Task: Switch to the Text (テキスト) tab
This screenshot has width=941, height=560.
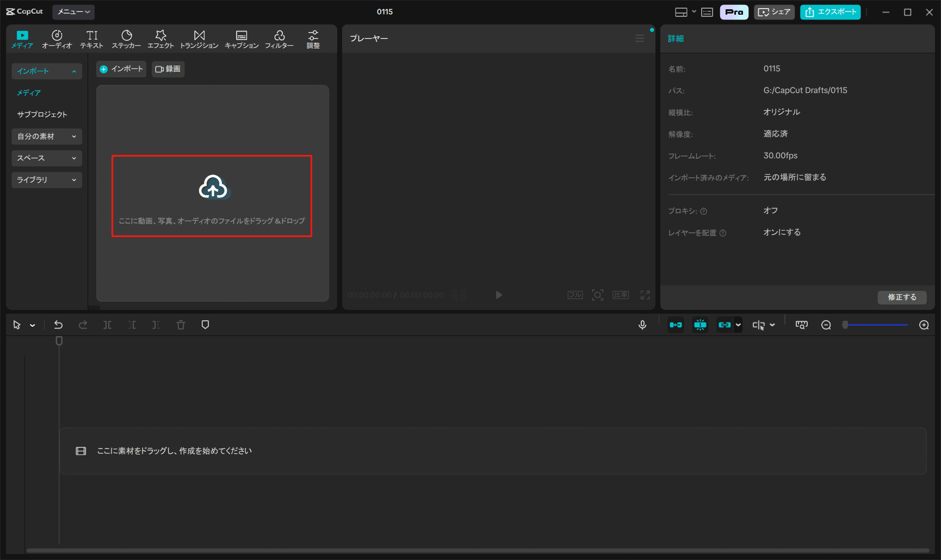Action: 92,39
